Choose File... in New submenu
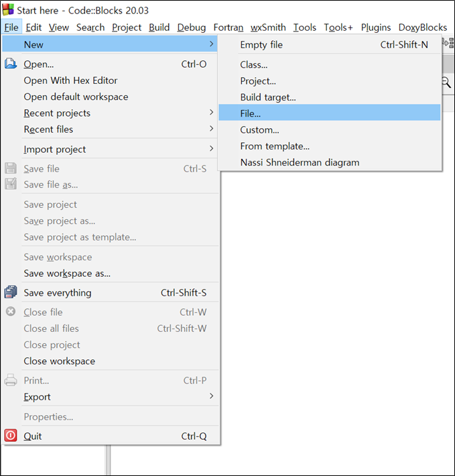 tap(330, 113)
